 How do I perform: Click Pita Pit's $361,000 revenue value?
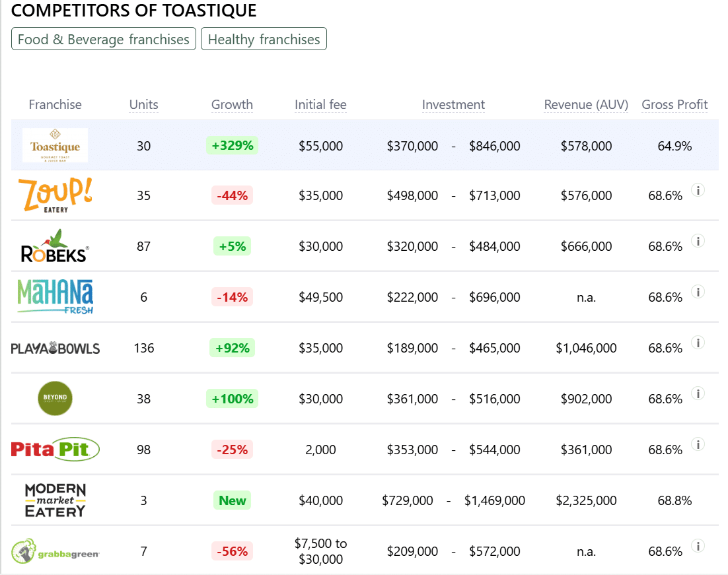point(587,450)
